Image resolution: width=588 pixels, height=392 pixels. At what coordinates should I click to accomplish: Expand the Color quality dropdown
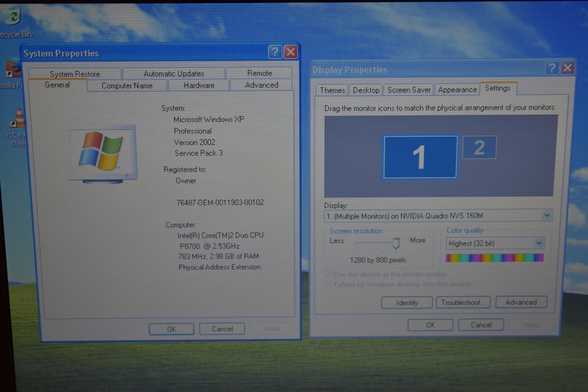click(539, 243)
